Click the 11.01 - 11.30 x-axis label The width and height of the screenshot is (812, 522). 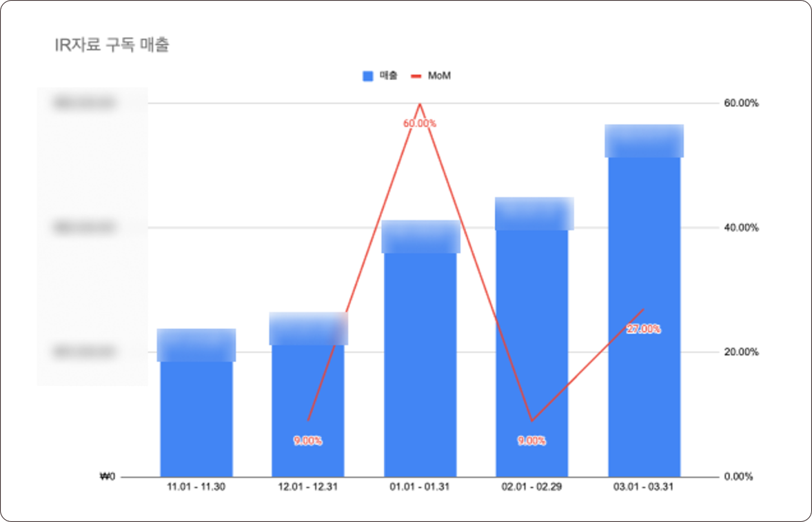point(196,487)
